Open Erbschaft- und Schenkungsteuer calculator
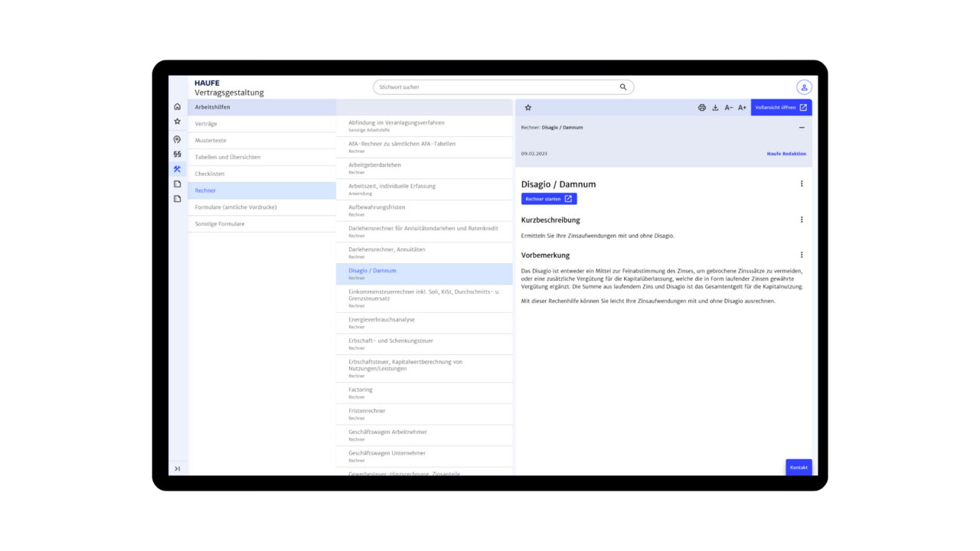Screen dimensions: 980x551 (424, 344)
